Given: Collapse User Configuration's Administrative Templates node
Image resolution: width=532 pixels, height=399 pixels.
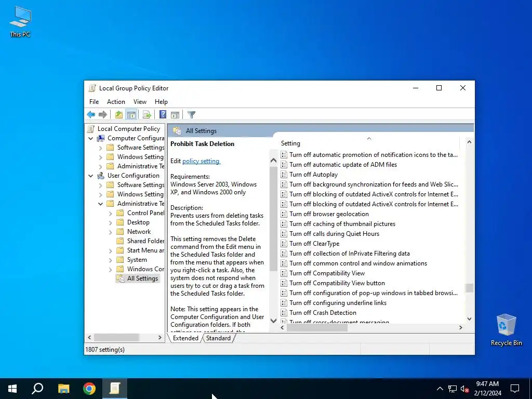Looking at the screenshot, I should [100, 204].
